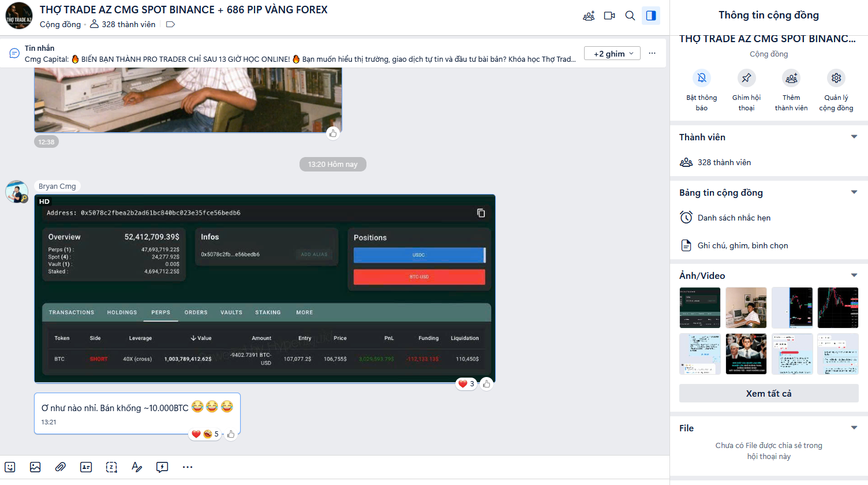Collapse the Ảnh/Video section
The height and width of the screenshot is (485, 868).
[854, 275]
